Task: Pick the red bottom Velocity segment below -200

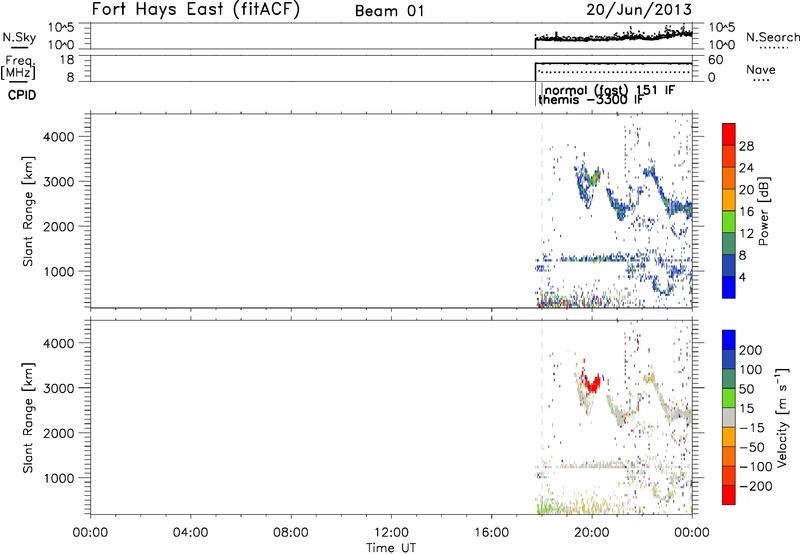Action: click(729, 495)
